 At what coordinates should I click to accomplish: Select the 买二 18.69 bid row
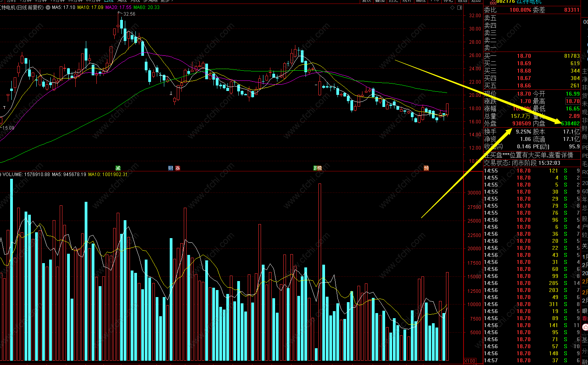532,63
